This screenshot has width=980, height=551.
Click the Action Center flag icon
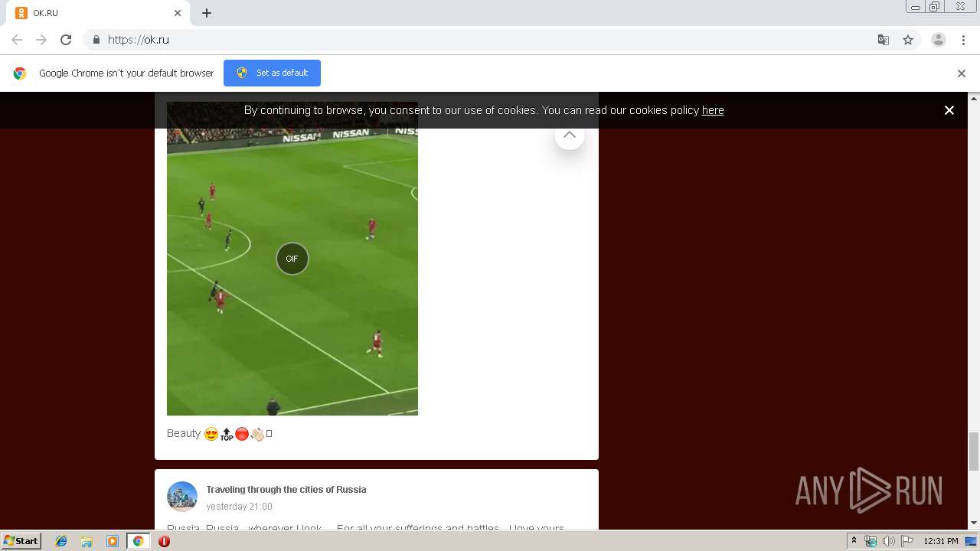(x=907, y=541)
